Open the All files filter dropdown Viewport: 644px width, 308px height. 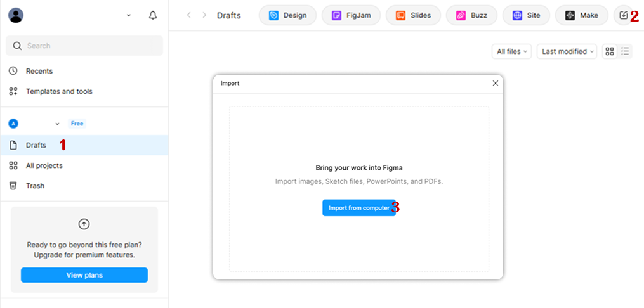click(x=512, y=51)
